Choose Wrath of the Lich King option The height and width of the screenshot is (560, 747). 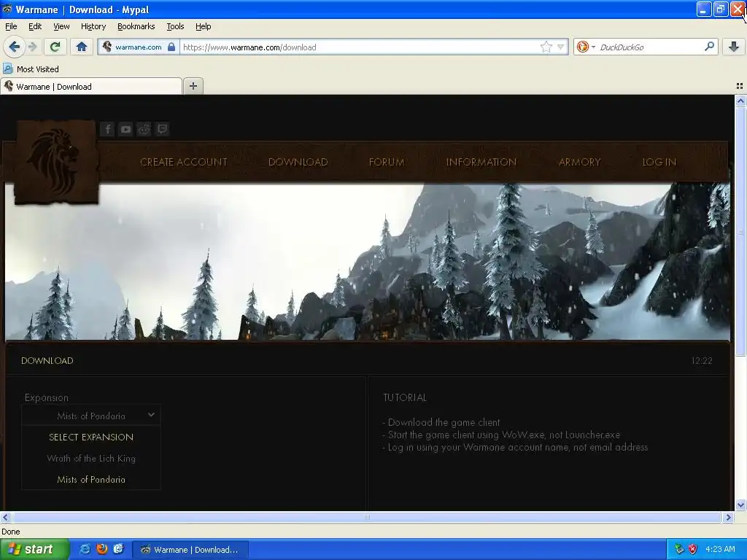[x=91, y=458]
